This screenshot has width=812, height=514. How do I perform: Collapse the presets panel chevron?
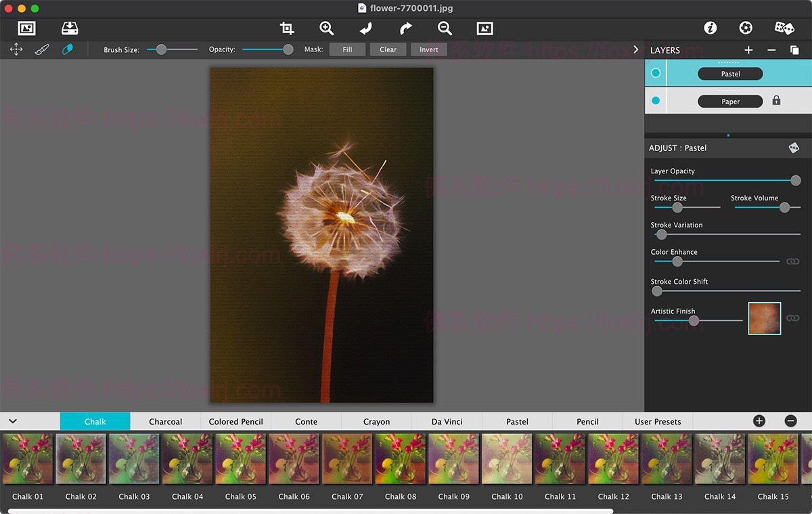click(13, 421)
